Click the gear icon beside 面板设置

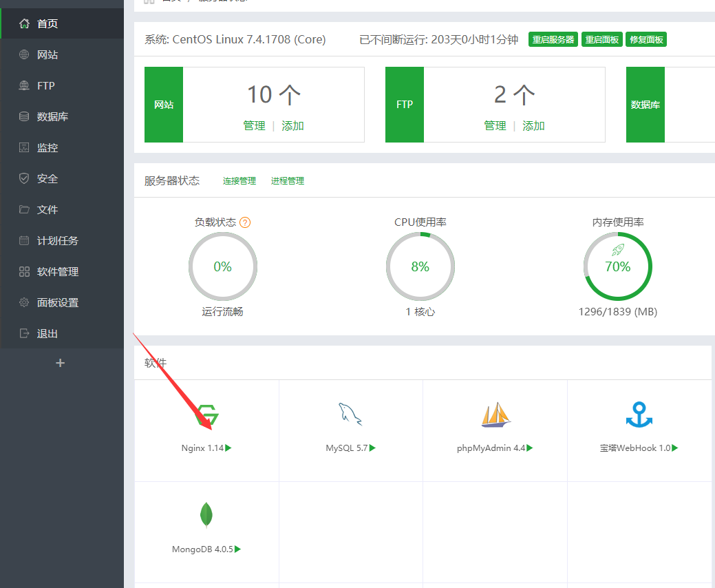coord(24,302)
